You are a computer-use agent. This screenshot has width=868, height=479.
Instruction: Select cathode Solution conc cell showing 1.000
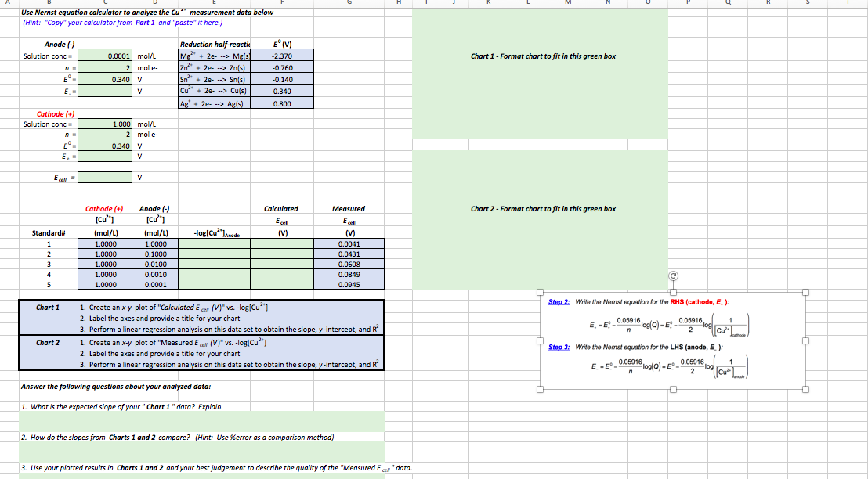(105, 124)
